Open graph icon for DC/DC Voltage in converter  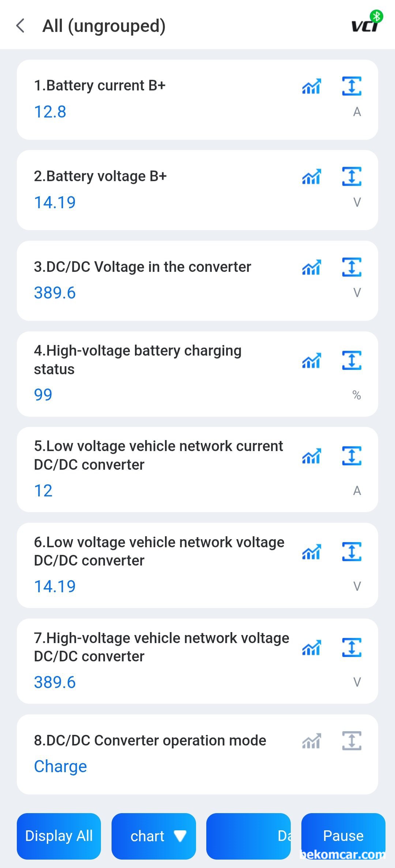[311, 267]
